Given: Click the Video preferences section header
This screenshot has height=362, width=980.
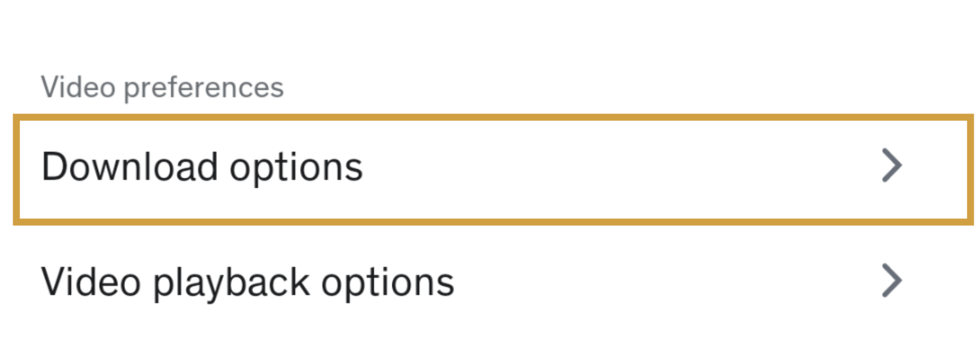Looking at the screenshot, I should tap(162, 88).
